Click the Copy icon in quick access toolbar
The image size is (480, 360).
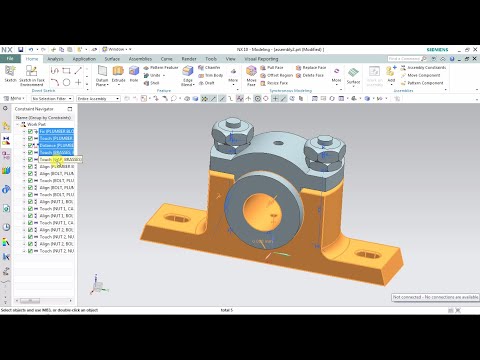point(61,49)
